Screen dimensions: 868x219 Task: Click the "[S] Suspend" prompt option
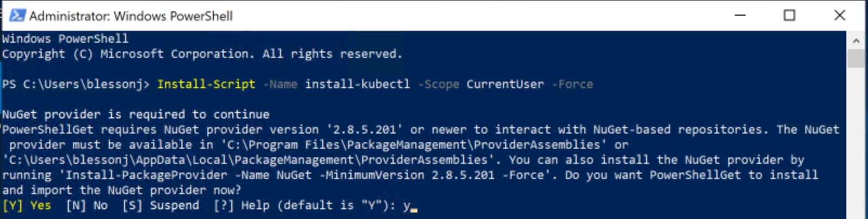coord(160,205)
